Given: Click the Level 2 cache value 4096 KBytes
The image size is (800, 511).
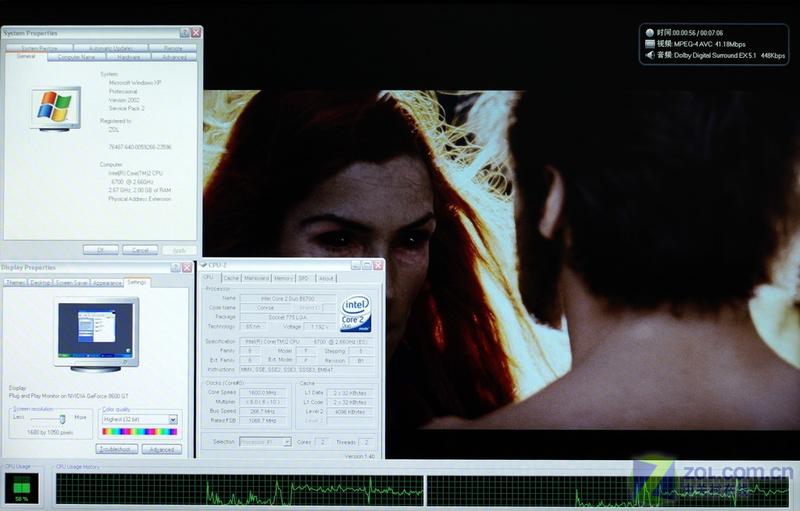Looking at the screenshot, I should [349, 411].
